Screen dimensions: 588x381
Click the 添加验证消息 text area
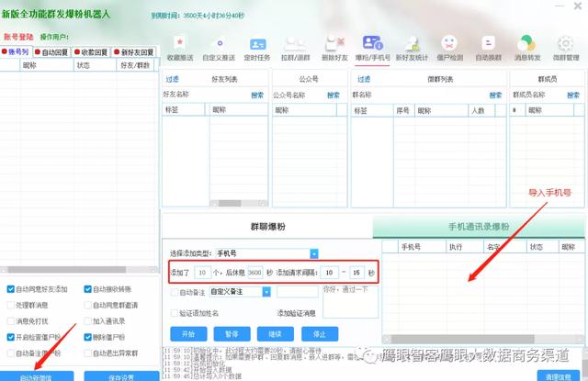(x=350, y=301)
